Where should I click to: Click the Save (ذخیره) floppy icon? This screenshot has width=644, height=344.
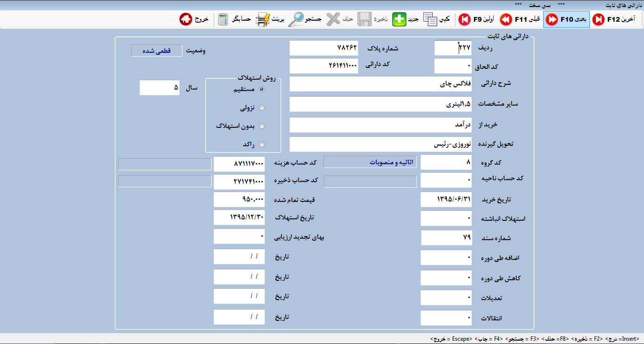tap(364, 20)
